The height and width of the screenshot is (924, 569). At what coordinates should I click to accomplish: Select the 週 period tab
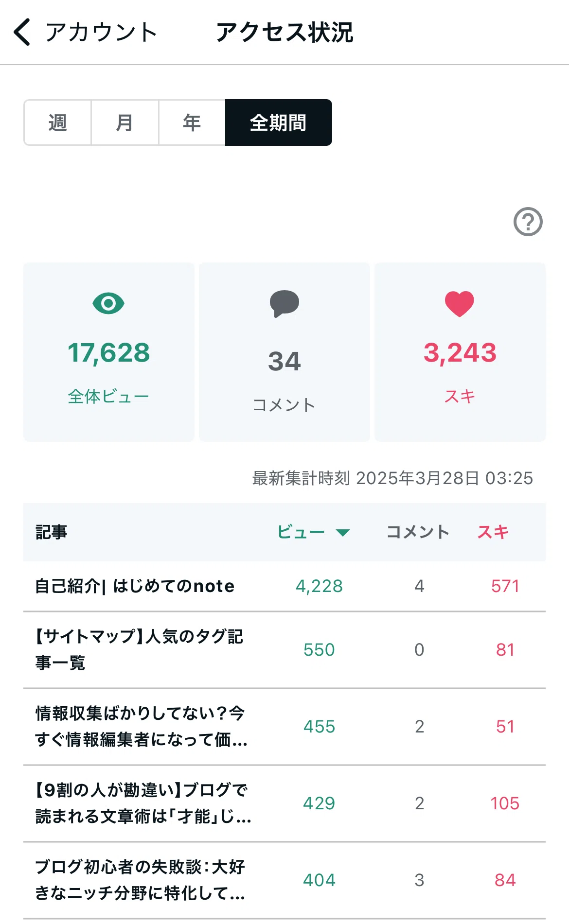[57, 122]
